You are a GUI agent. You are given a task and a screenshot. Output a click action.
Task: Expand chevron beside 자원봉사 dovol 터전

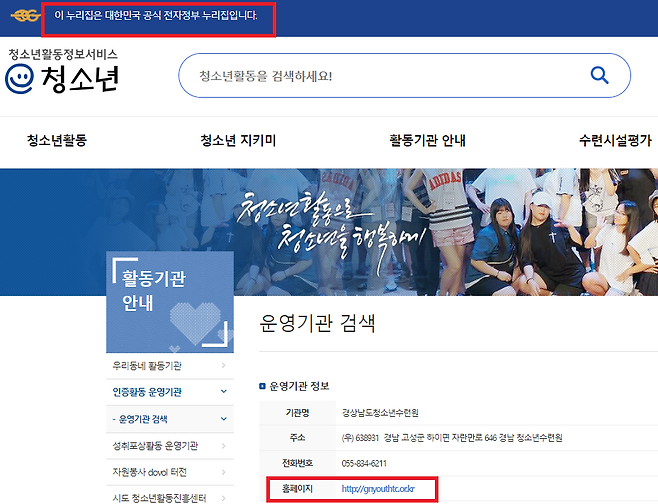point(224,472)
